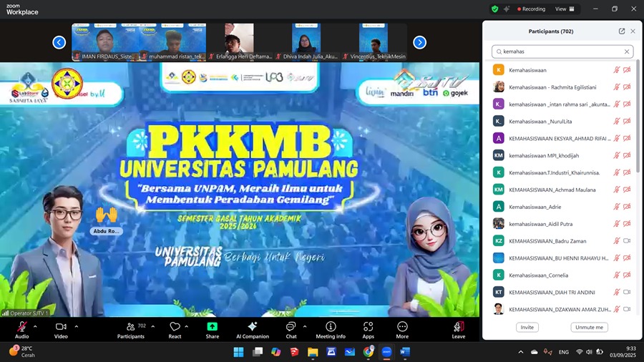Select participant KEMAHASISWAAN_Achmad Maulana

561,190
